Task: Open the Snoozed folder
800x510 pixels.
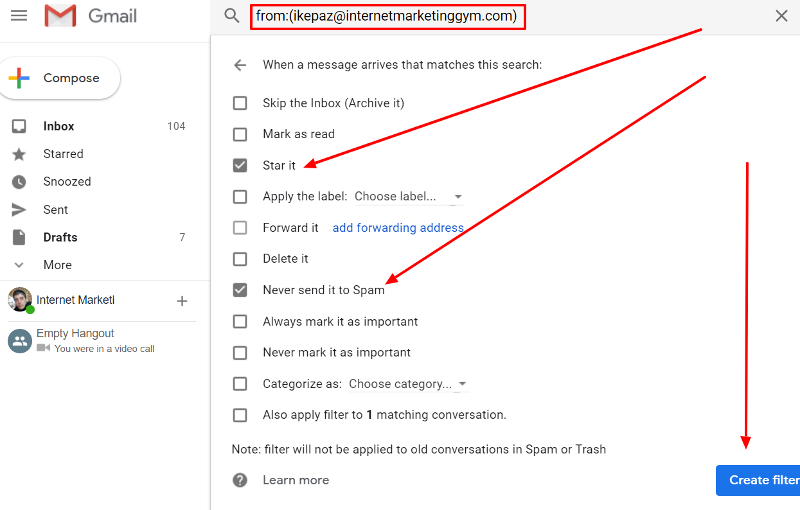Action: 67,182
